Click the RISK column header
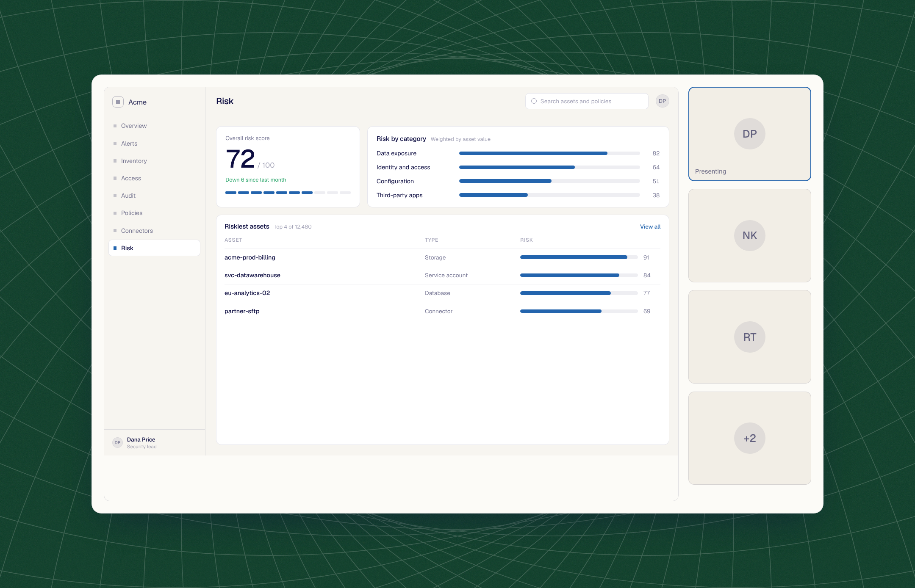The width and height of the screenshot is (915, 588). tap(527, 240)
